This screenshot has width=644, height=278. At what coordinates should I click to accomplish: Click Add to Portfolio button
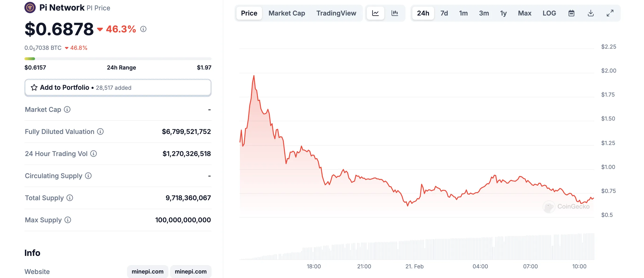click(118, 88)
